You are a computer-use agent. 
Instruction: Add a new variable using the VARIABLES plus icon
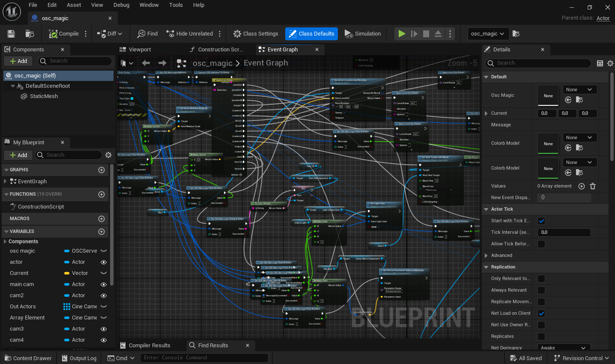(x=102, y=232)
